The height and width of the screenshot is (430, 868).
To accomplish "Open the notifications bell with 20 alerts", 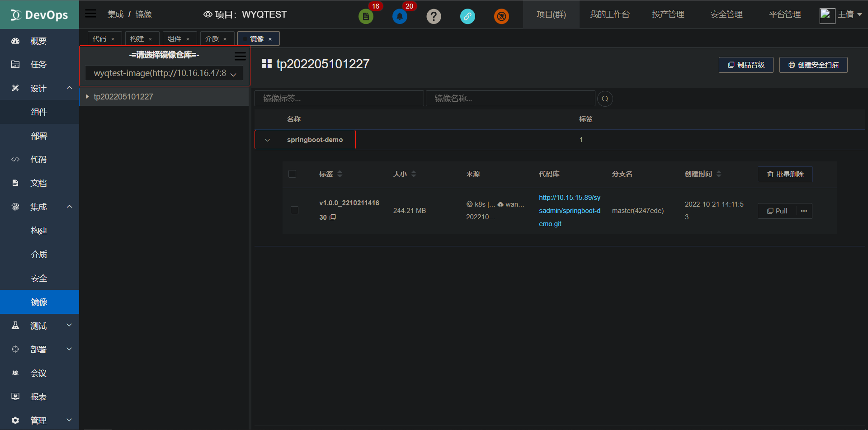I will pos(400,16).
